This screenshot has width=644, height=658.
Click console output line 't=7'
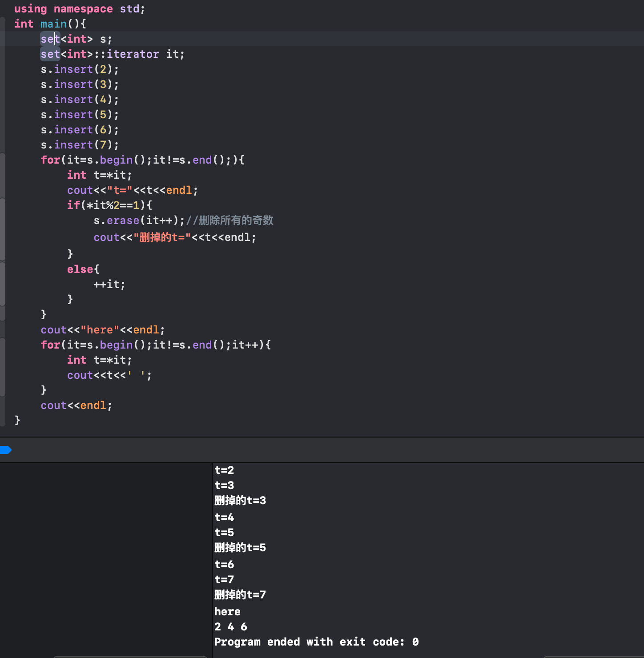[224, 580]
